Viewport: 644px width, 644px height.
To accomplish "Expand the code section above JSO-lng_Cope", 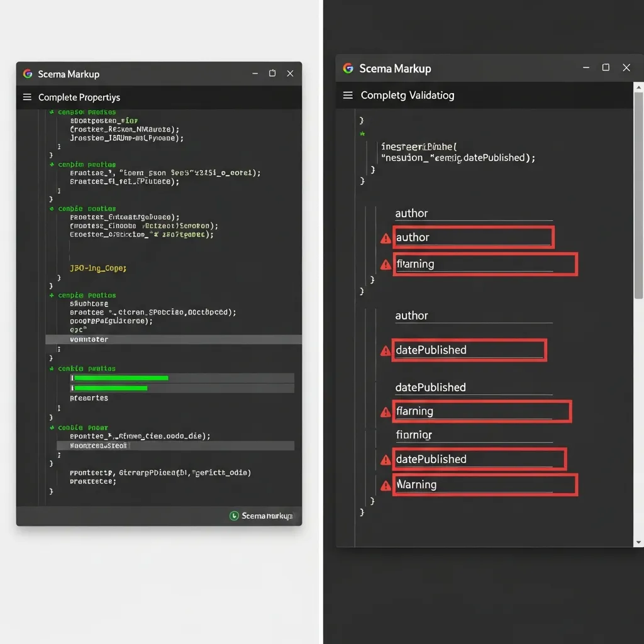I will pos(51,208).
